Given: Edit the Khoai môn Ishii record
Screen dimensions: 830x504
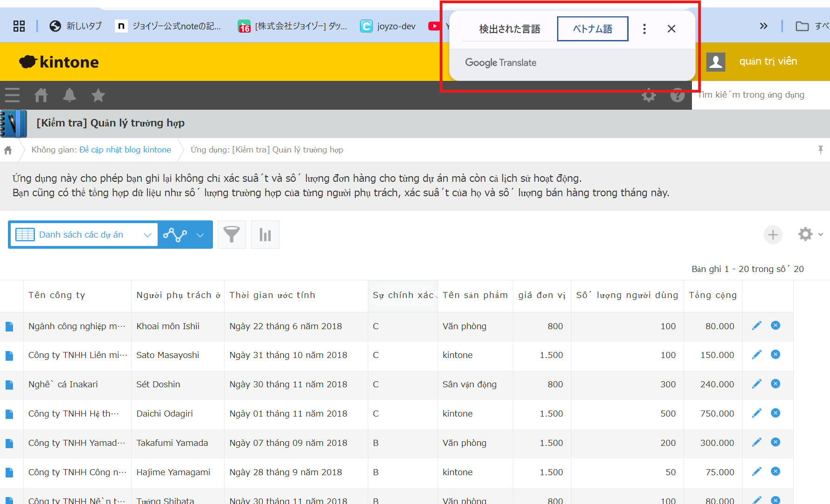Looking at the screenshot, I should 757,325.
